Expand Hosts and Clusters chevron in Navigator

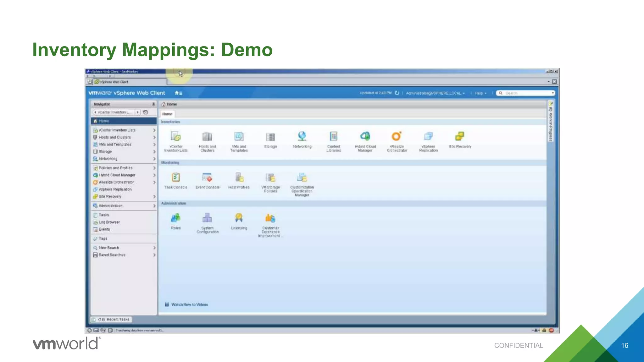point(154,137)
